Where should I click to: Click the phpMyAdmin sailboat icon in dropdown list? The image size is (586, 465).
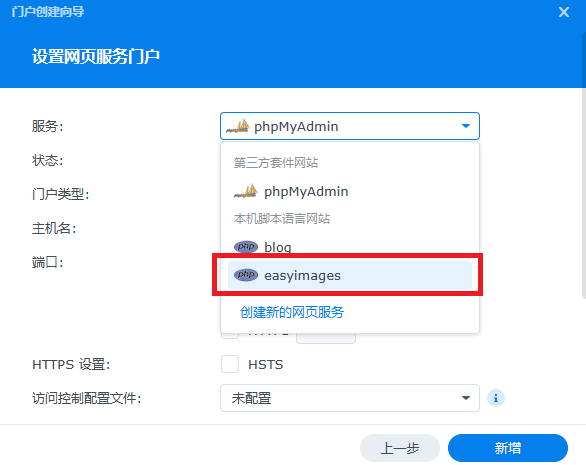(x=246, y=191)
